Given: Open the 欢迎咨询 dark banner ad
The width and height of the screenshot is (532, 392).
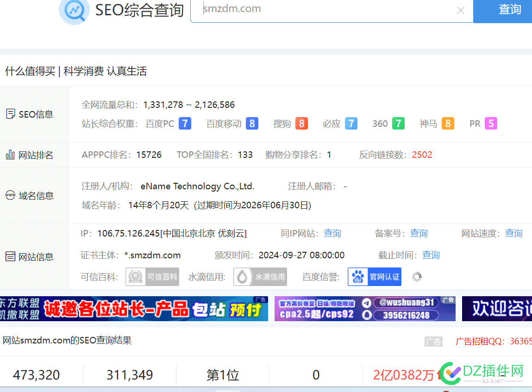Looking at the screenshot, I should coord(497,309).
